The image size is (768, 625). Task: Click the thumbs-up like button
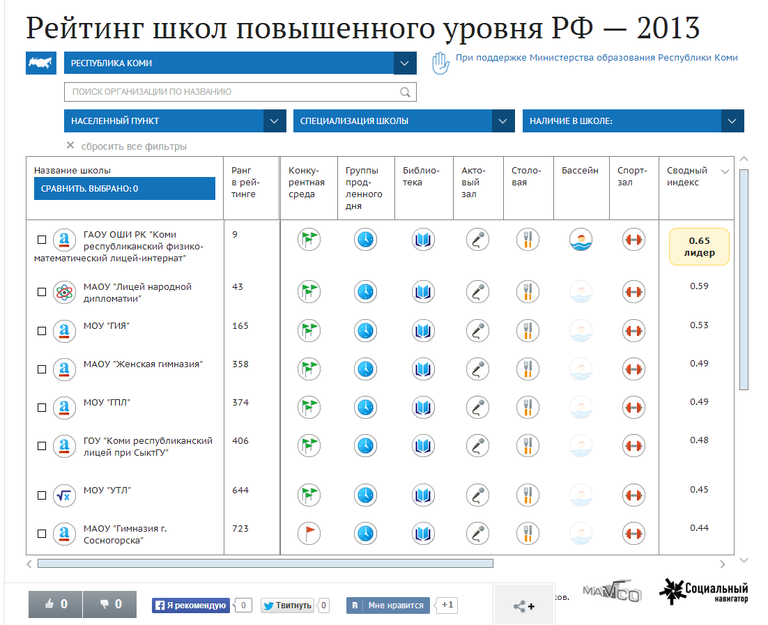(x=56, y=604)
